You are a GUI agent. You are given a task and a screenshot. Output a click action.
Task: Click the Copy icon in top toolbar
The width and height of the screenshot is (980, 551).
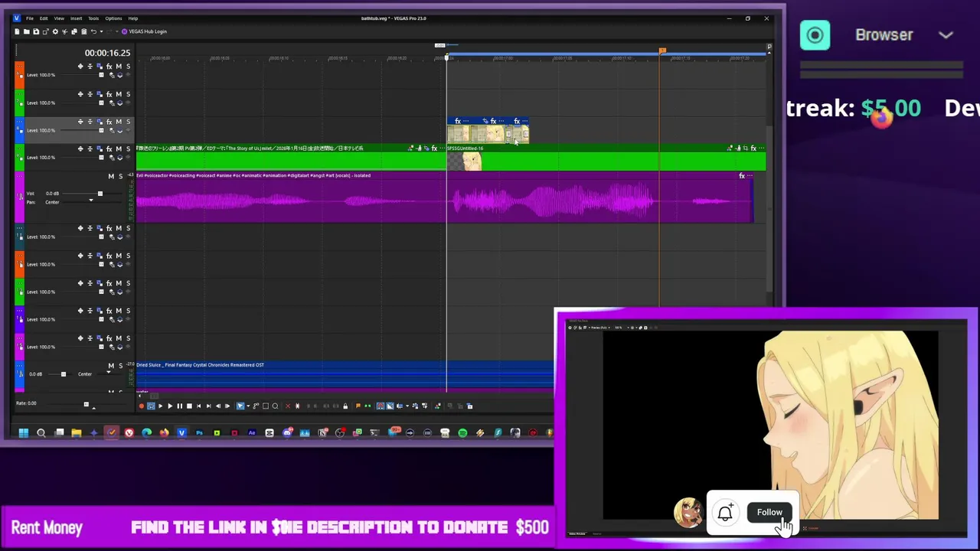point(74,31)
